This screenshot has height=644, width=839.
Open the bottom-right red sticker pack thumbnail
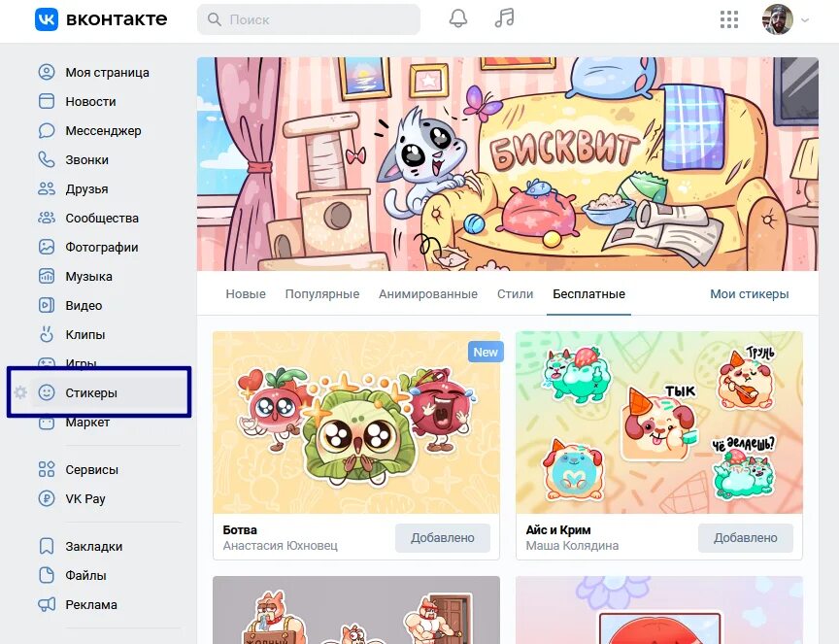(x=659, y=610)
